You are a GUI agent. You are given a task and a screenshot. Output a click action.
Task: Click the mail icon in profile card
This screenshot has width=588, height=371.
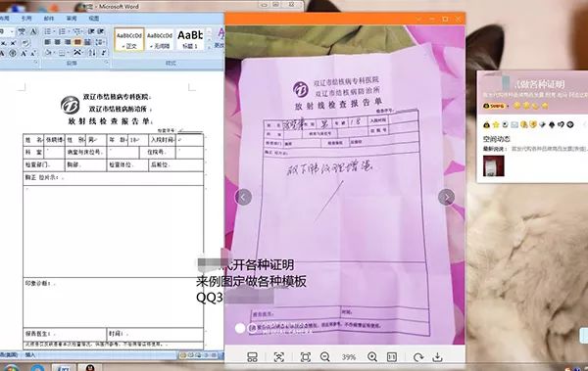[514, 124]
